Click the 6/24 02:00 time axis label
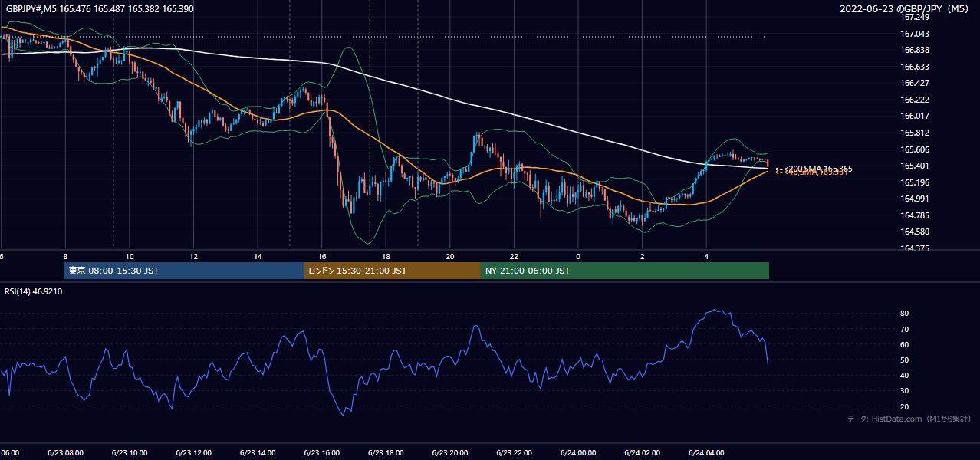 [642, 452]
